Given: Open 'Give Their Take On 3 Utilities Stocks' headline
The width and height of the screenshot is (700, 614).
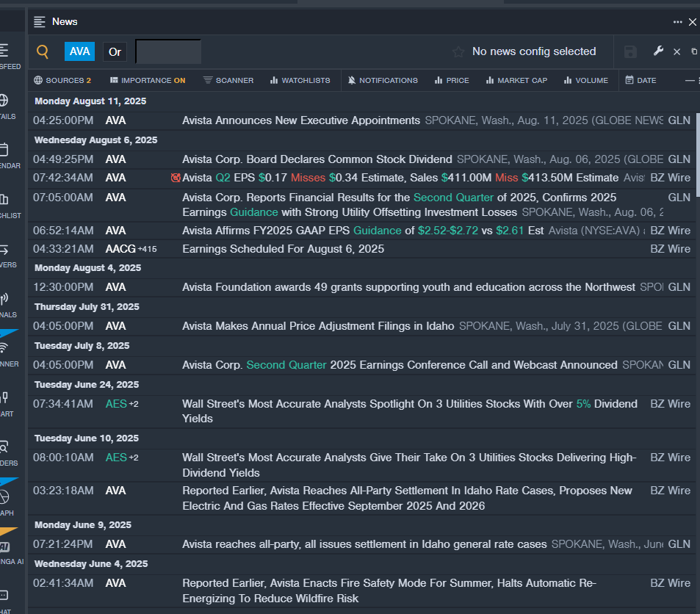Looking at the screenshot, I should tap(409, 465).
